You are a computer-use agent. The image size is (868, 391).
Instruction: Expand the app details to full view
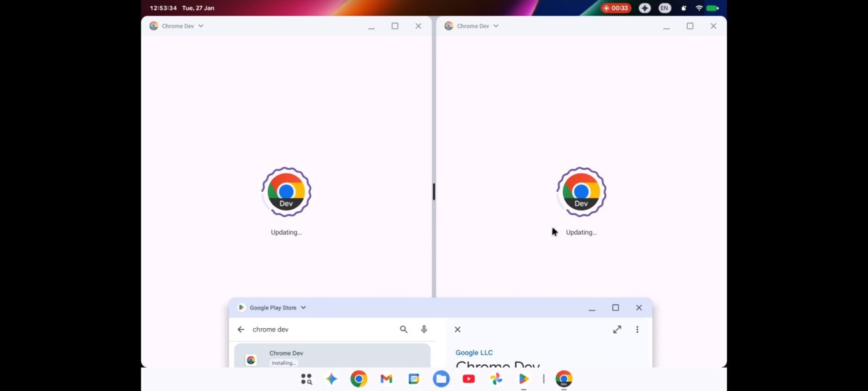[617, 330]
